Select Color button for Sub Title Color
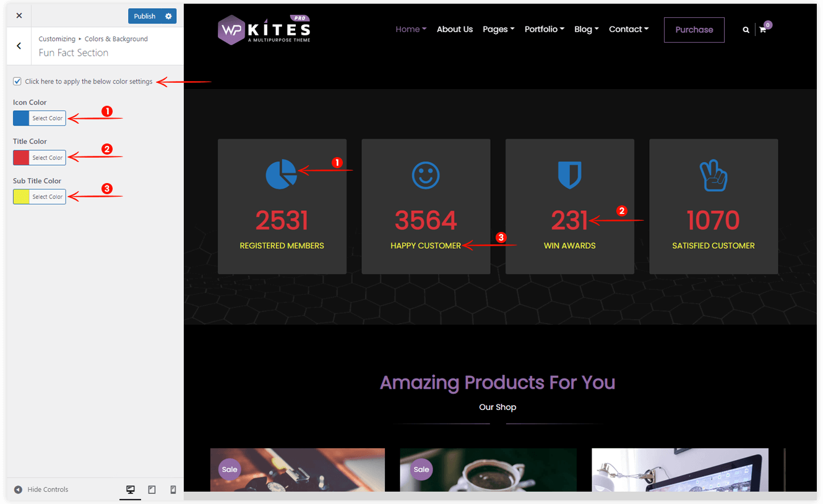This screenshot has height=504, width=823. click(48, 197)
